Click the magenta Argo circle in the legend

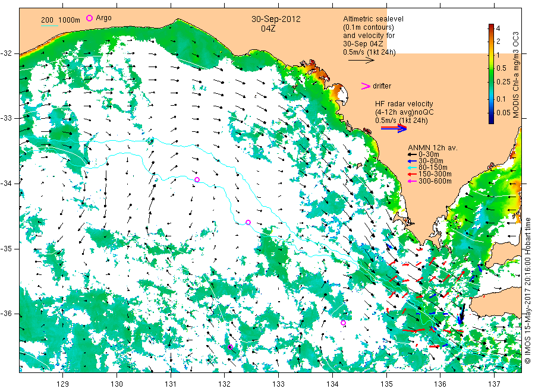point(89,18)
